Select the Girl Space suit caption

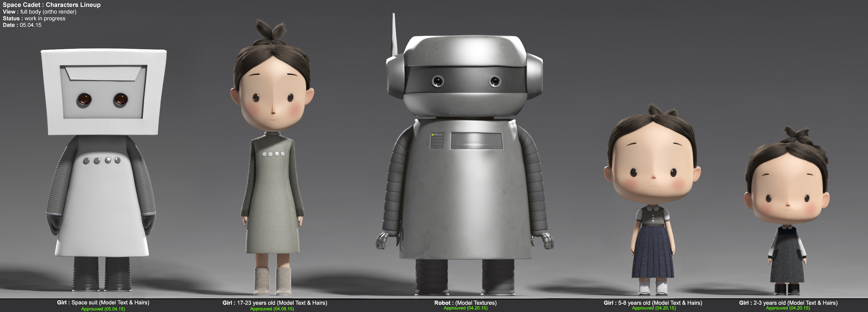(x=103, y=303)
